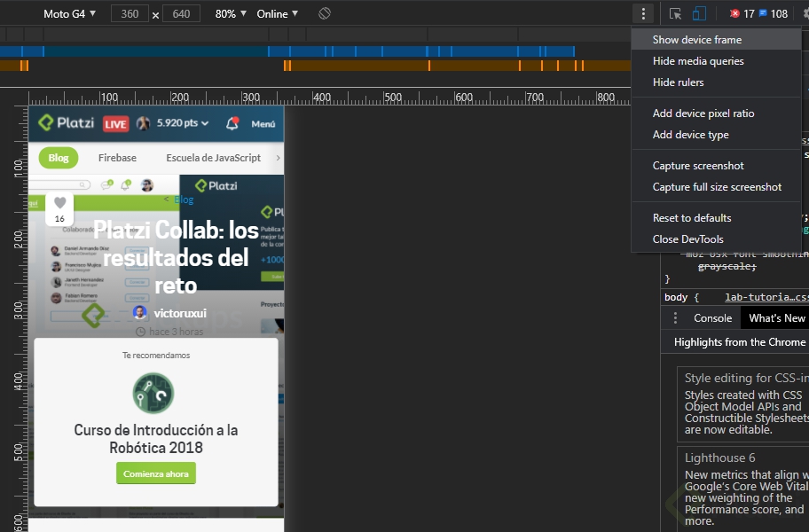Click victoruxui's author avatar
The image size is (809, 532).
[139, 312]
